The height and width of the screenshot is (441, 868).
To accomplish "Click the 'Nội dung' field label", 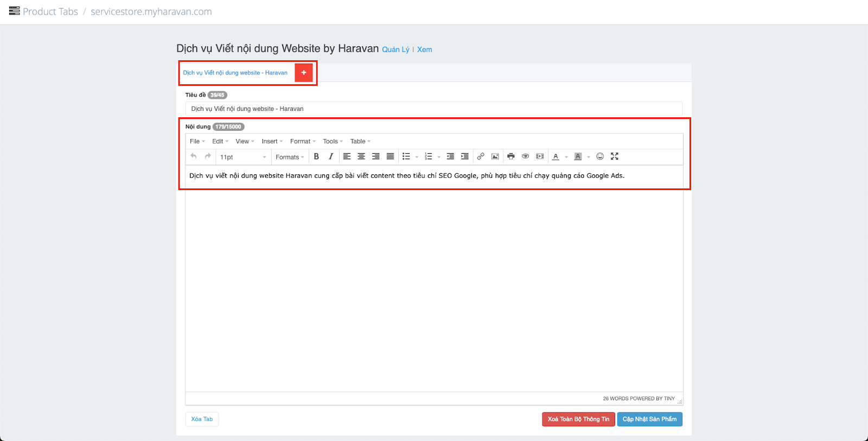I will pos(198,127).
